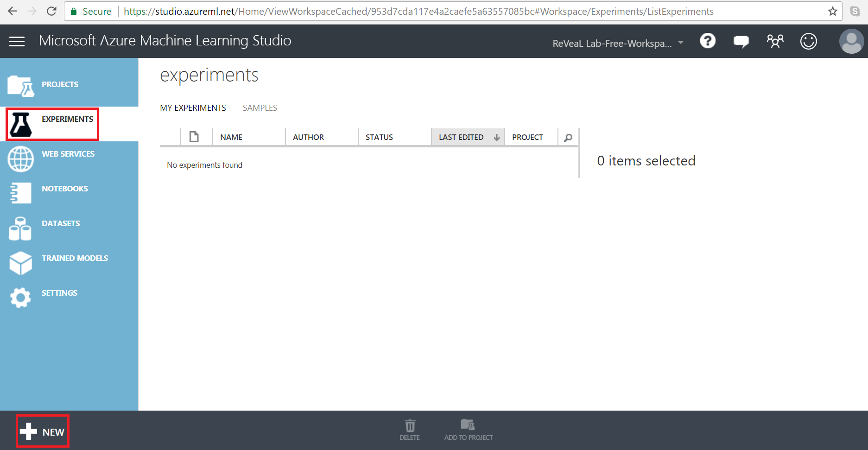This screenshot has height=450, width=868.
Task: Open the Datasets cylinders icon
Action: tap(20, 228)
